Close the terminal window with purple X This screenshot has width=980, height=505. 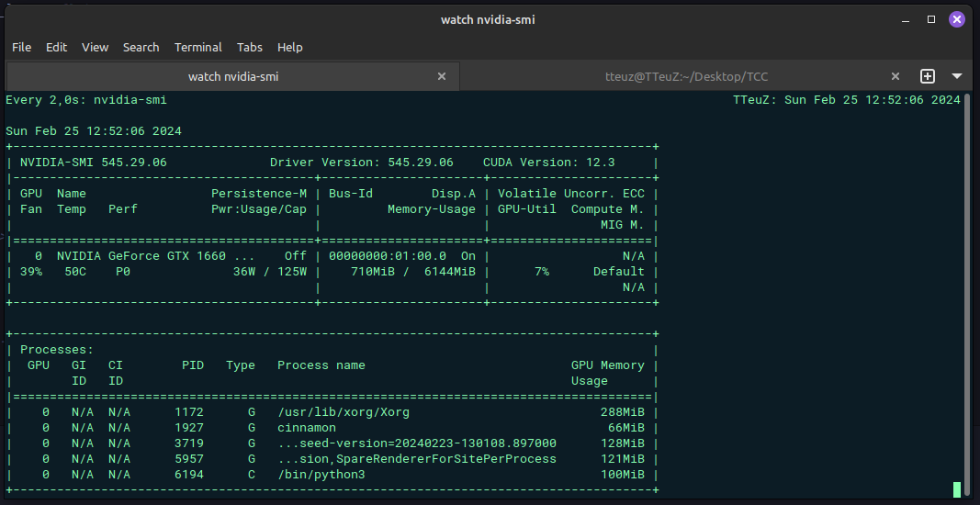click(x=956, y=19)
